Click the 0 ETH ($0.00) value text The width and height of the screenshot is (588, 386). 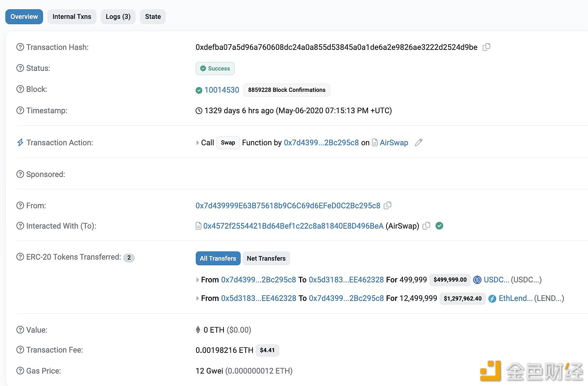pyautogui.click(x=227, y=330)
